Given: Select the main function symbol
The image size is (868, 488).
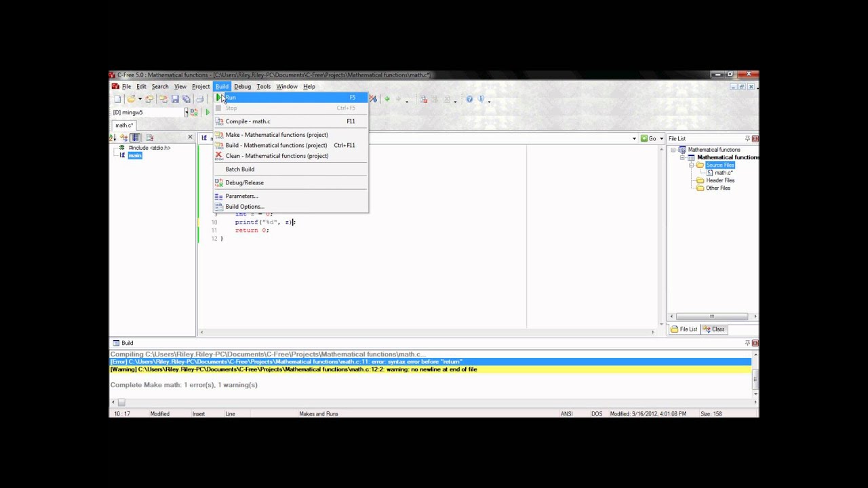Looking at the screenshot, I should point(135,156).
